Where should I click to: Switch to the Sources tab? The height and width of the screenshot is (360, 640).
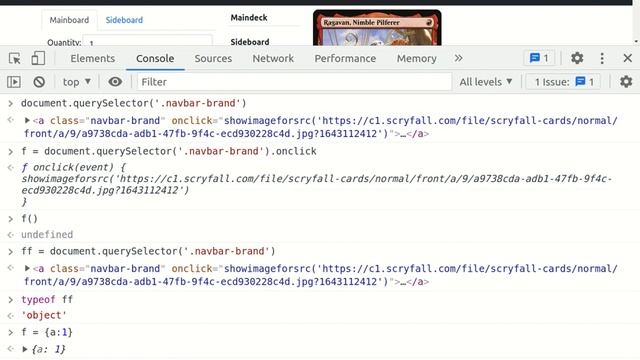[213, 58]
